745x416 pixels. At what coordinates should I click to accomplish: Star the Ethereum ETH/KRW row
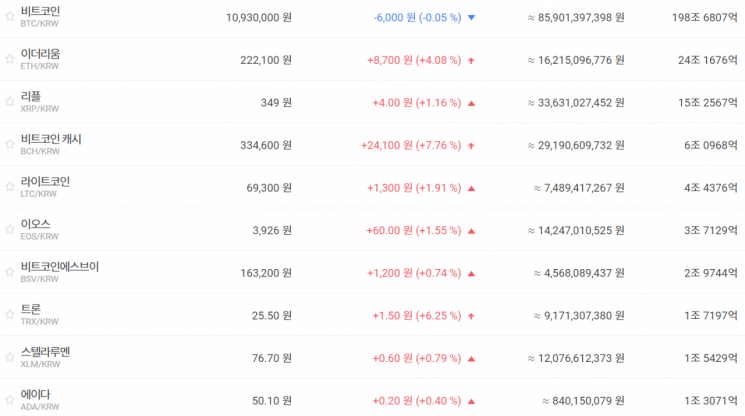click(10, 59)
